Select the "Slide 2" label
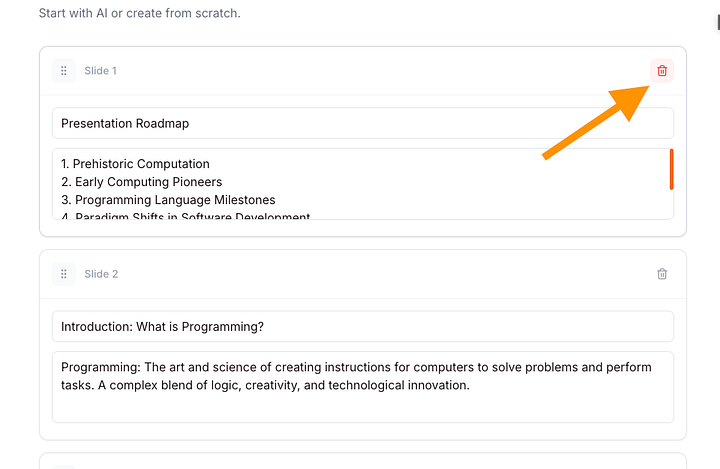The height and width of the screenshot is (469, 720). coord(101,274)
